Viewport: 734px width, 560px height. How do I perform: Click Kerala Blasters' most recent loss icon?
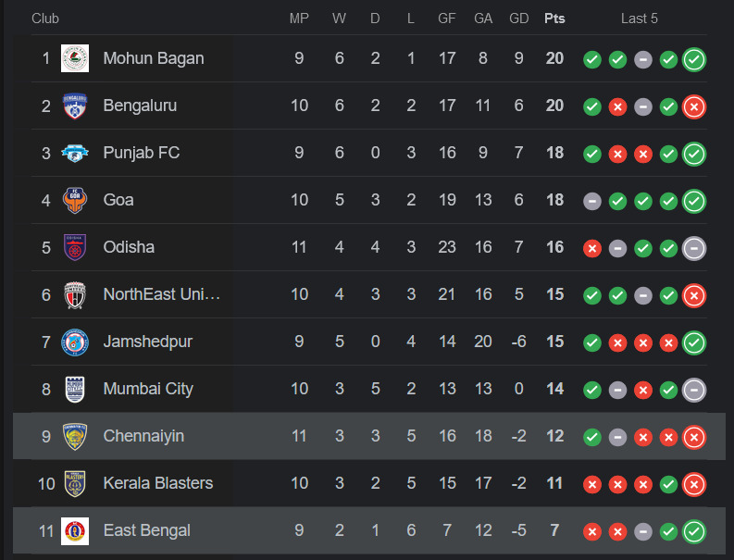694,484
